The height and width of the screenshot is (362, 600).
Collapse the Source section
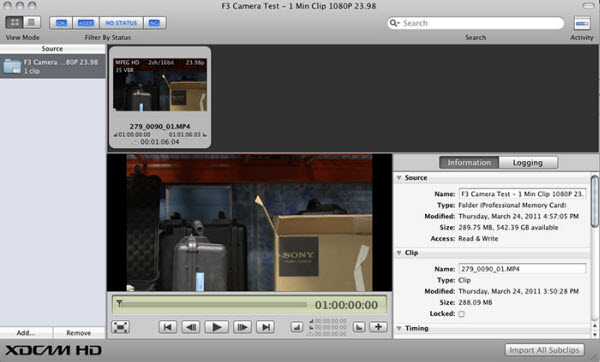pos(399,178)
